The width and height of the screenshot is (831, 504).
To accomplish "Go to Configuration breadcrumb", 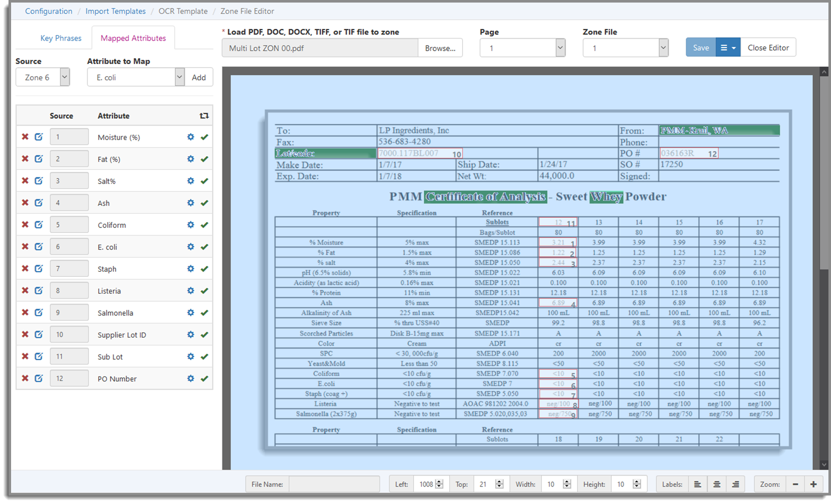I will point(49,11).
